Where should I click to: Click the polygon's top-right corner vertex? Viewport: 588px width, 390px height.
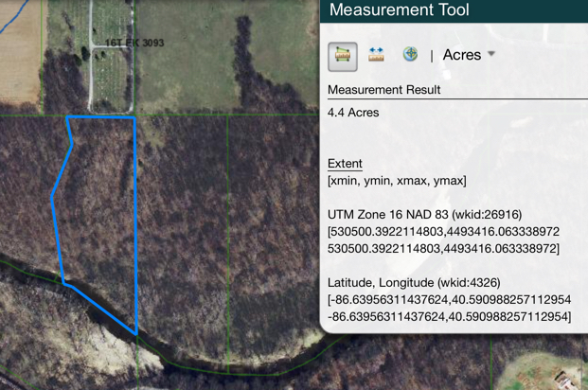point(134,118)
